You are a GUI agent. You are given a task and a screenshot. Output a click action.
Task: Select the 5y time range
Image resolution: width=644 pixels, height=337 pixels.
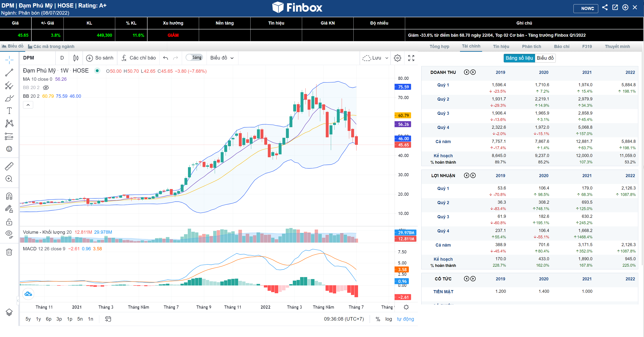click(x=28, y=319)
